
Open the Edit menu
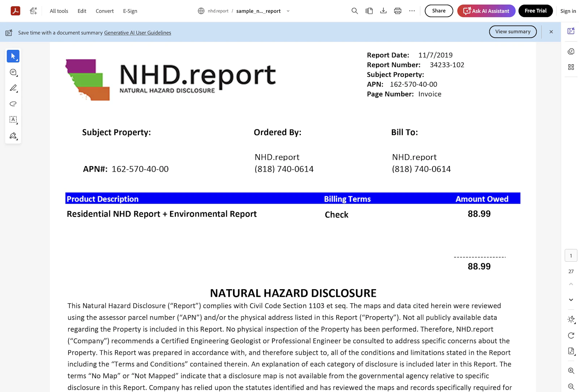(82, 11)
